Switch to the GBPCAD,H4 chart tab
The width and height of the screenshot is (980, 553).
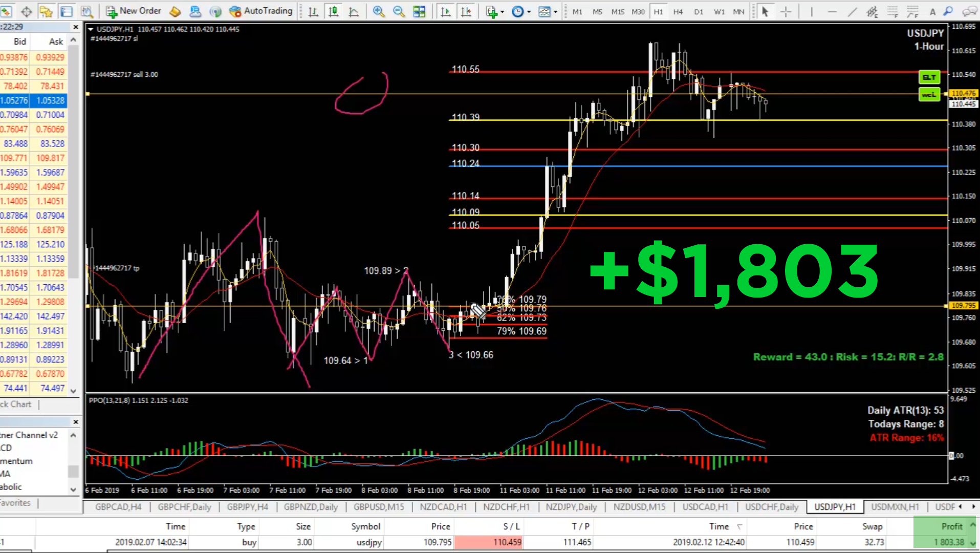pyautogui.click(x=118, y=507)
